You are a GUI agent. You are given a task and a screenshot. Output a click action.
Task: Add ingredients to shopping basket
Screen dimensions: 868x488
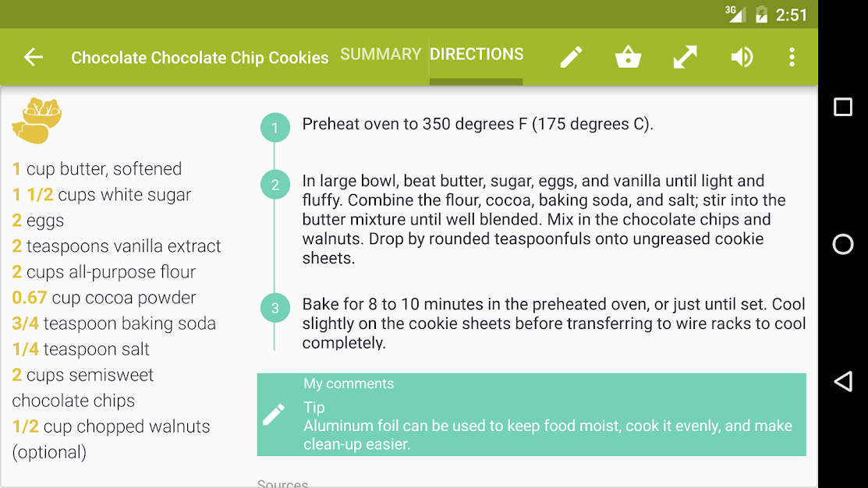[628, 57]
